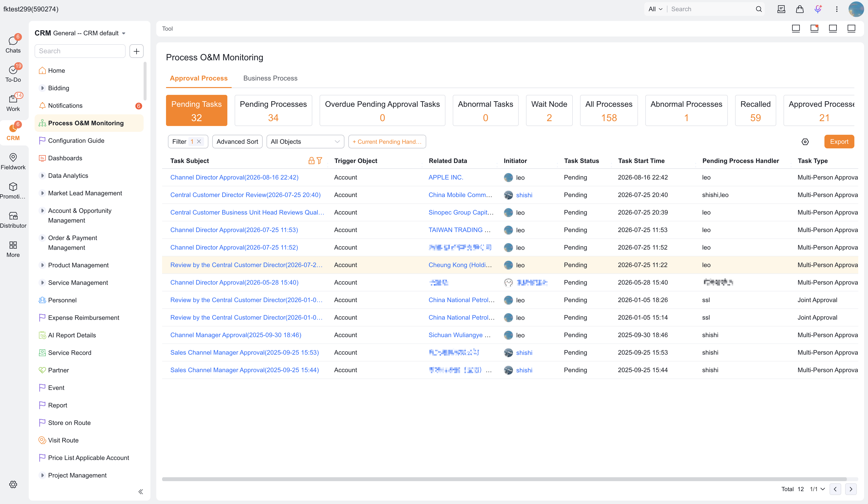Collapse the sidebar with double-chevron icon

pyautogui.click(x=140, y=491)
